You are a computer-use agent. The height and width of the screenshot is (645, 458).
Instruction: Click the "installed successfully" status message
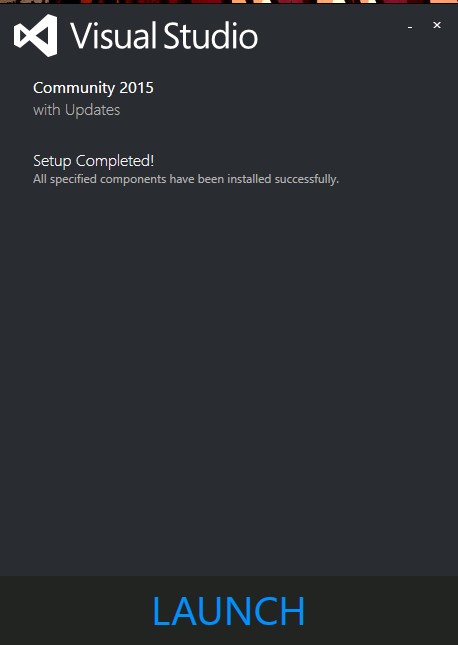[x=283, y=179]
